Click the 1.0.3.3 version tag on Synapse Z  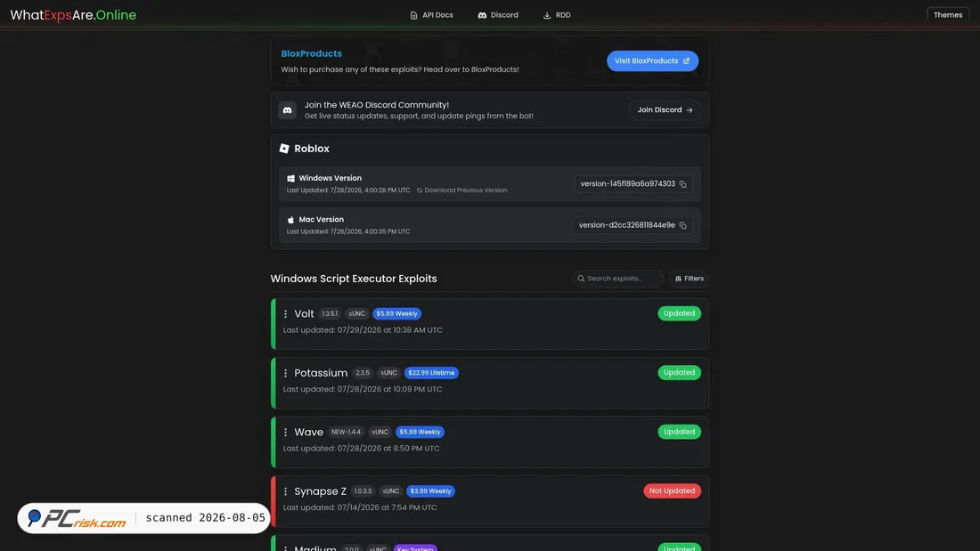(x=363, y=491)
